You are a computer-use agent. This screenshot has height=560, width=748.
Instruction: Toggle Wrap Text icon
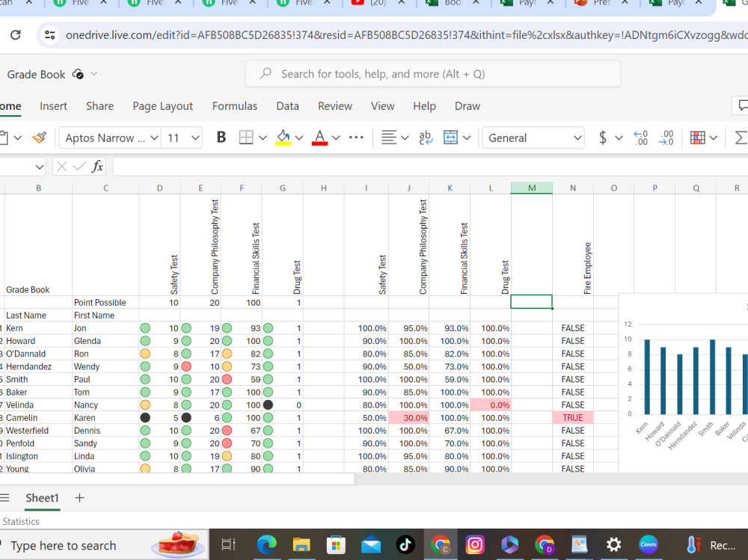click(x=426, y=138)
